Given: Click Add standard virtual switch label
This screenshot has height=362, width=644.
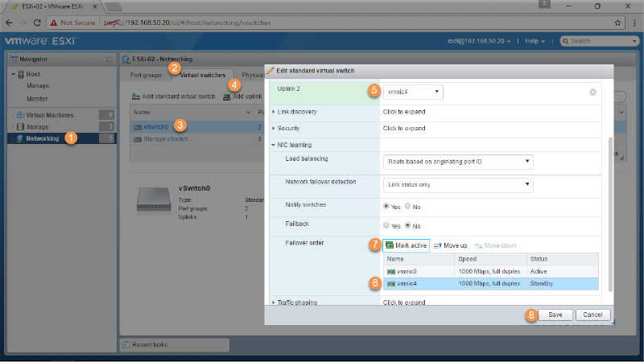Looking at the screenshot, I should (x=179, y=97).
